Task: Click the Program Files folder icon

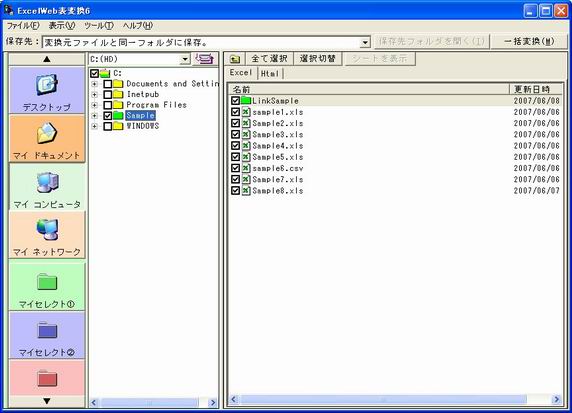Action: click(118, 105)
